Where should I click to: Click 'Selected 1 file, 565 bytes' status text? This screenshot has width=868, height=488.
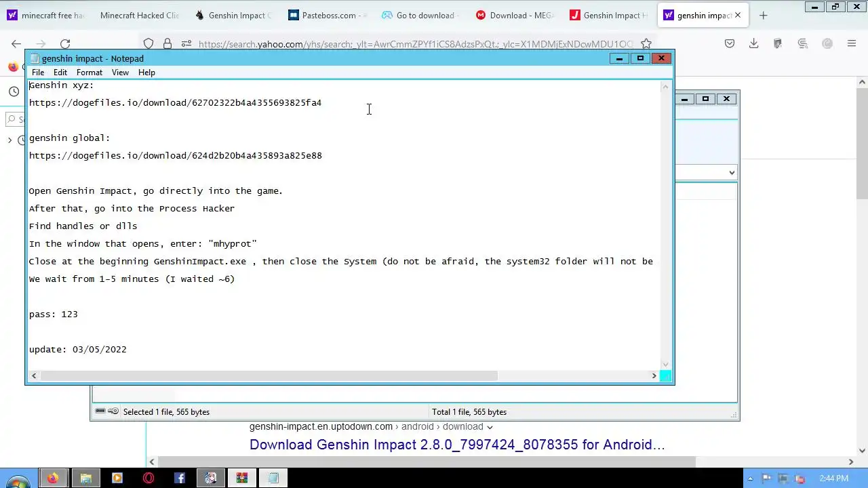[x=166, y=412]
